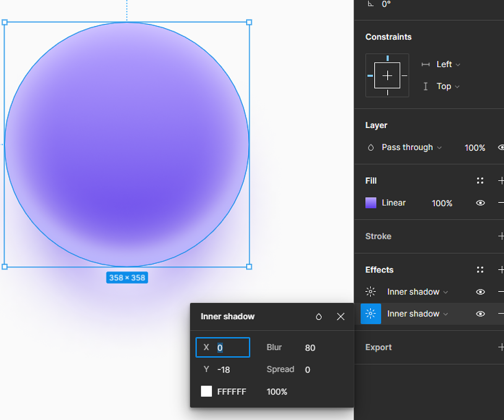Viewport: 504px width, 420px height.
Task: Click shadow color opacity 100% field
Action: pos(277,392)
